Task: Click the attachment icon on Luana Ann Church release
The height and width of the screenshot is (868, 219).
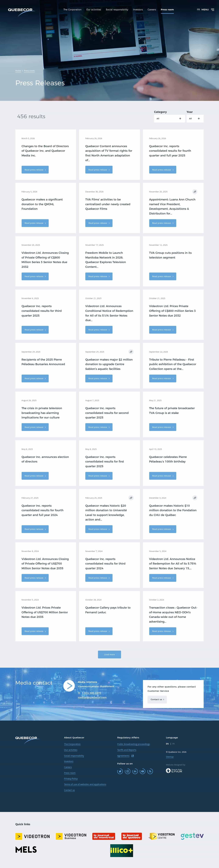Action: click(x=195, y=192)
